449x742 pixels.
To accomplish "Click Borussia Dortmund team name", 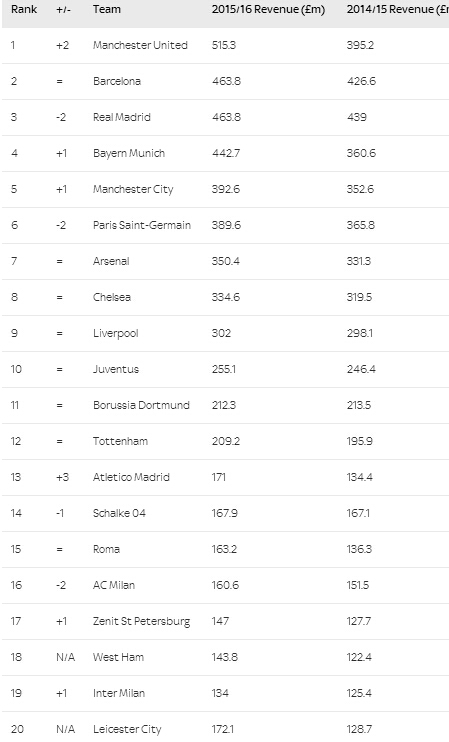I will (141, 405).
